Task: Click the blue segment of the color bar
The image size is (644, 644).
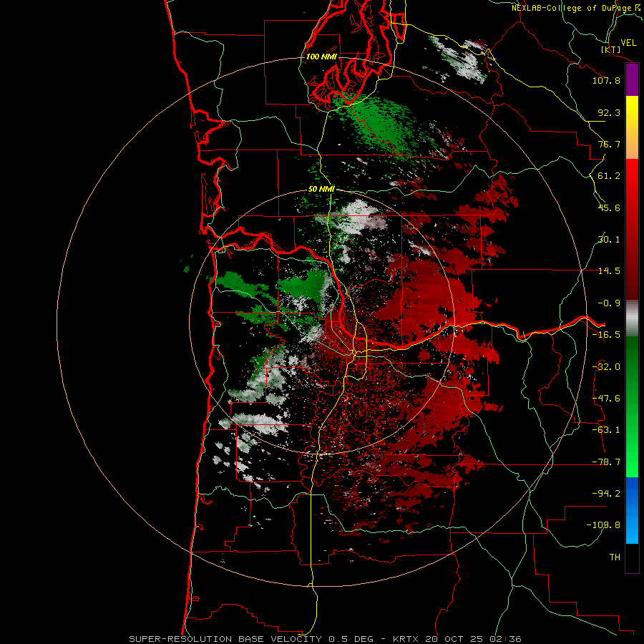Action: (632, 510)
